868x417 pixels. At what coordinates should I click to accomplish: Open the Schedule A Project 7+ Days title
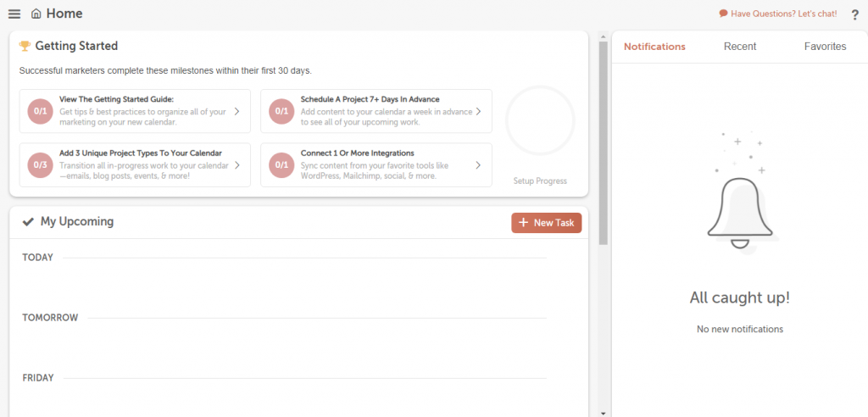(x=370, y=99)
